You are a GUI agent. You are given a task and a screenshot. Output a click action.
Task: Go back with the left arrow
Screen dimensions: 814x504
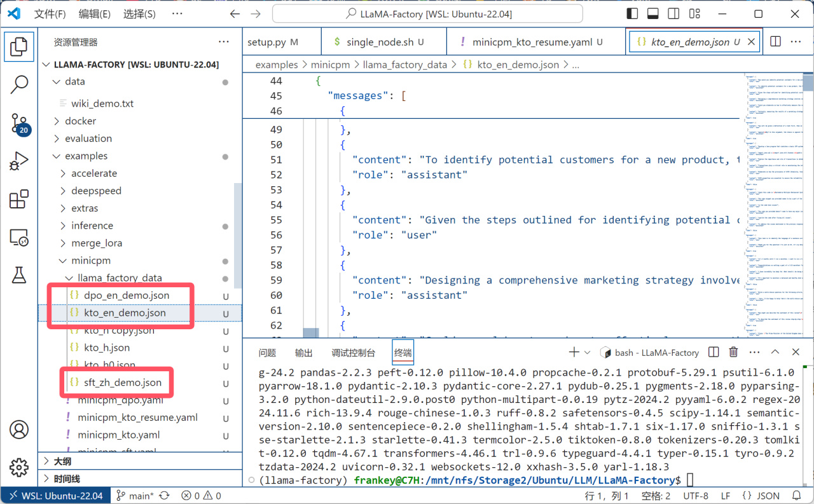pos(235,13)
